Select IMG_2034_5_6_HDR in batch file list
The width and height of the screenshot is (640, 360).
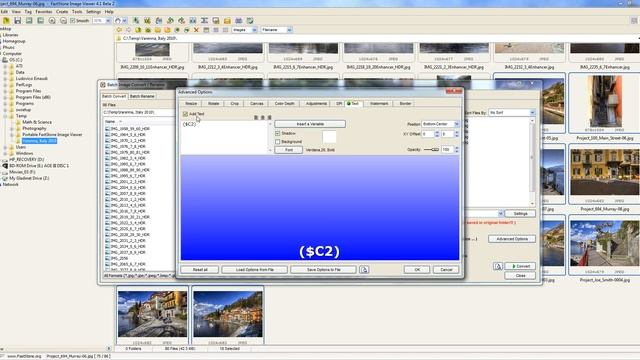pyautogui.click(x=128, y=247)
